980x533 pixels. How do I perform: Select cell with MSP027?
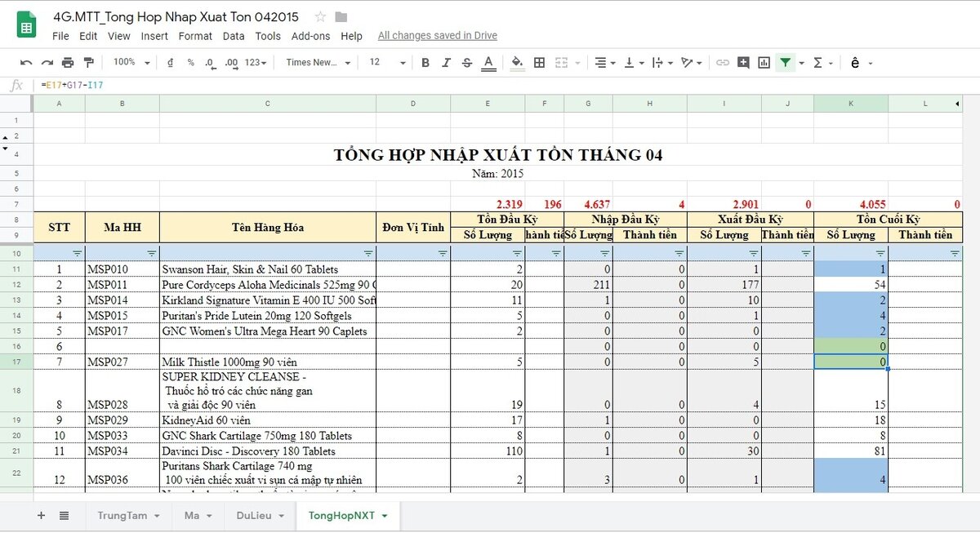pyautogui.click(x=122, y=362)
